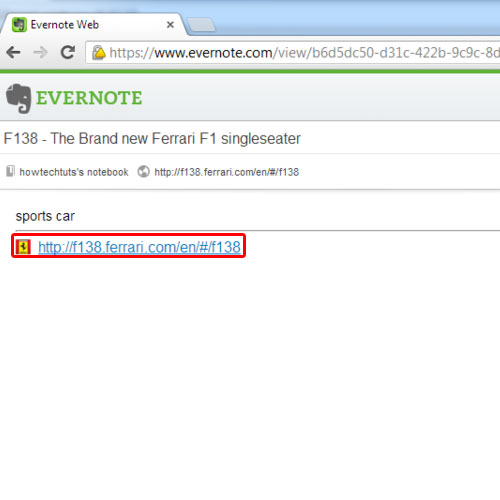
Task: Click the notebook icon beside howtechtuts's notebook
Action: pyautogui.click(x=10, y=171)
